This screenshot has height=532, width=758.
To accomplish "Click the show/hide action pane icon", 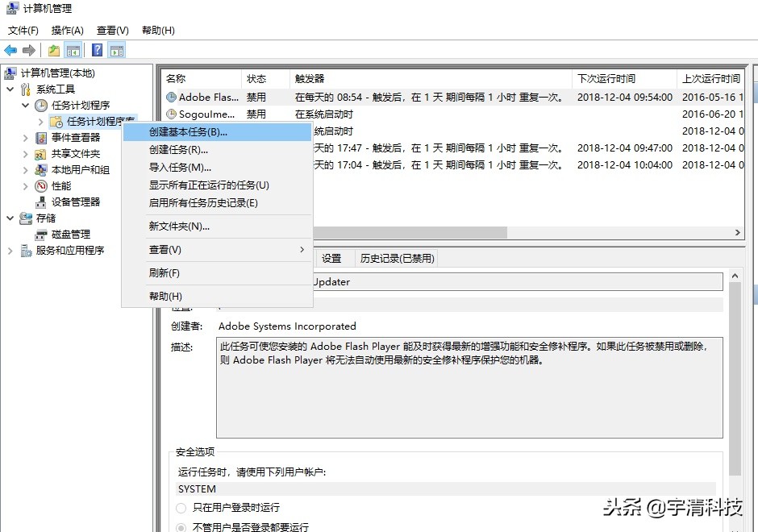I will pos(116,49).
